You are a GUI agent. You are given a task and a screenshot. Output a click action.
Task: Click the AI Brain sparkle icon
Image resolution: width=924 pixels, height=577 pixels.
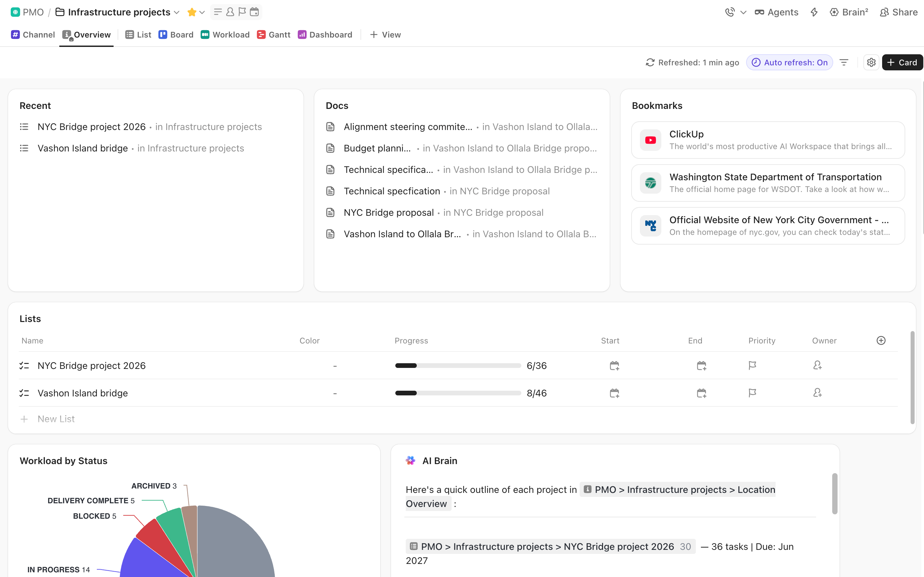(x=410, y=461)
